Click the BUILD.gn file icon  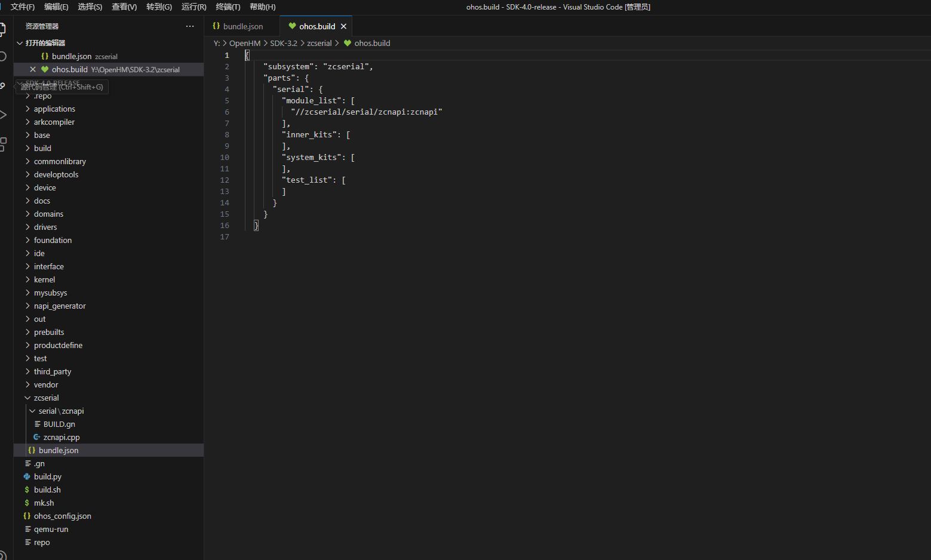tap(37, 424)
